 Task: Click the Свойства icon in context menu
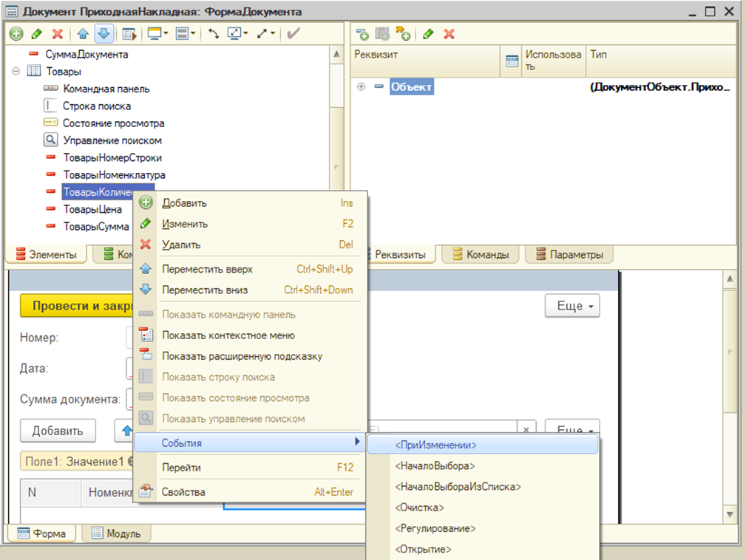tap(146, 491)
